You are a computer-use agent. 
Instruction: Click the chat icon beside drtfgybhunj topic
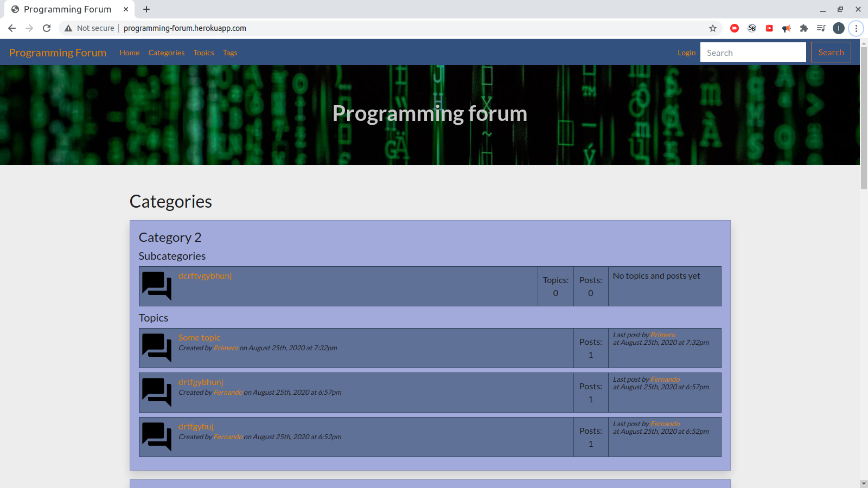pyautogui.click(x=156, y=392)
